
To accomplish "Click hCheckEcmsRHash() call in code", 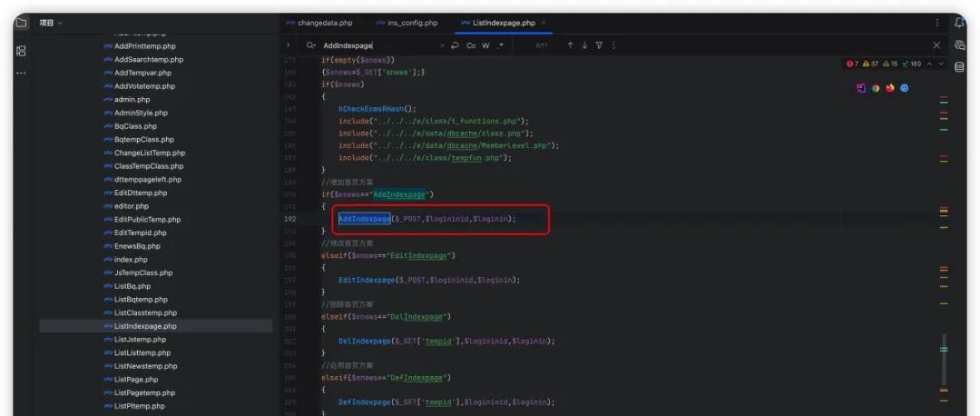I will 375,109.
